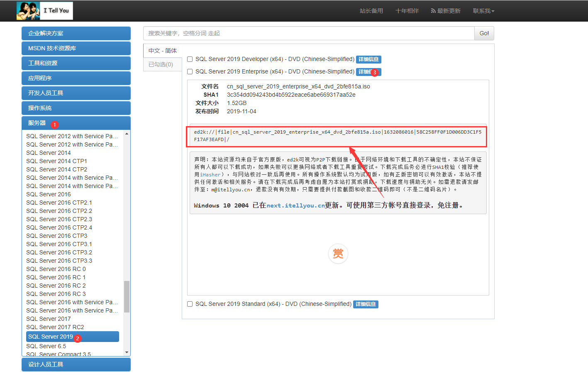Select SQL Server 2016 CTP2.4
588x376 pixels.
[59, 227]
